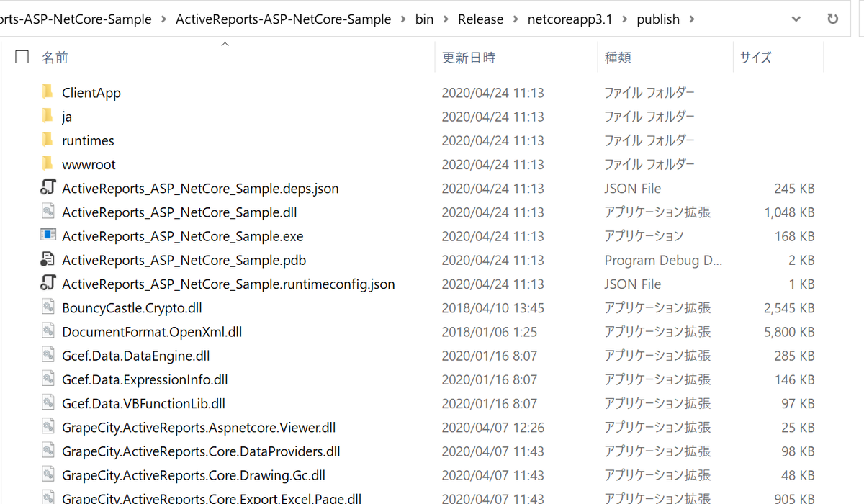Sort by the 更新日時 column header

click(469, 58)
